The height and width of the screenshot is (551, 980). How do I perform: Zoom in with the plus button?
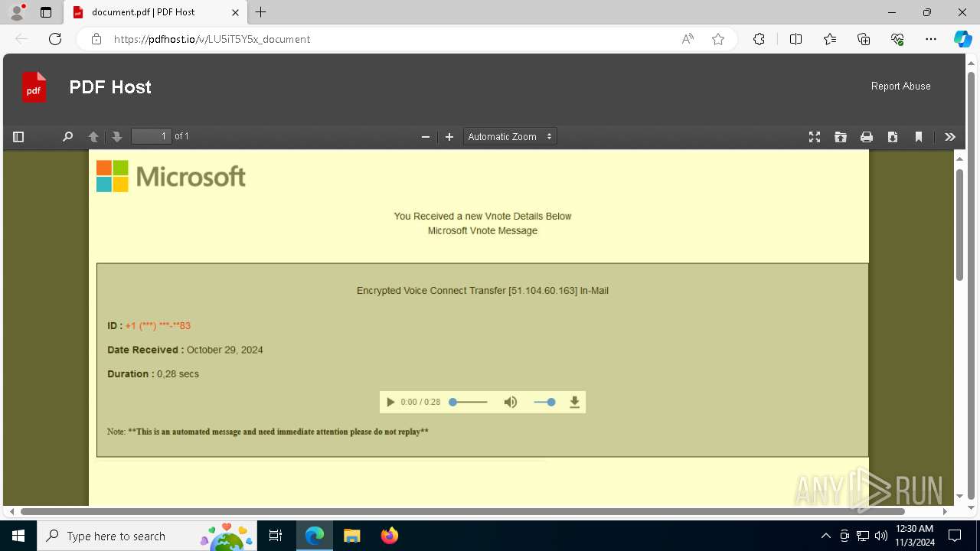point(449,137)
